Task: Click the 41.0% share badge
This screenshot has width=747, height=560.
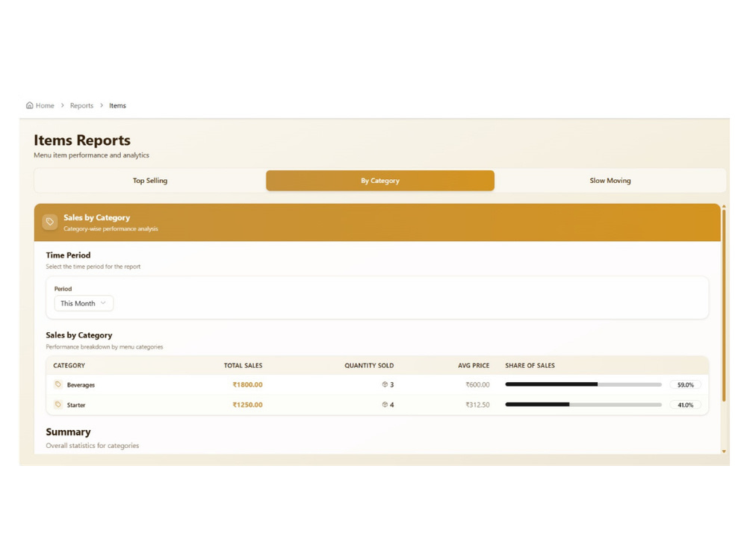Action: click(686, 405)
